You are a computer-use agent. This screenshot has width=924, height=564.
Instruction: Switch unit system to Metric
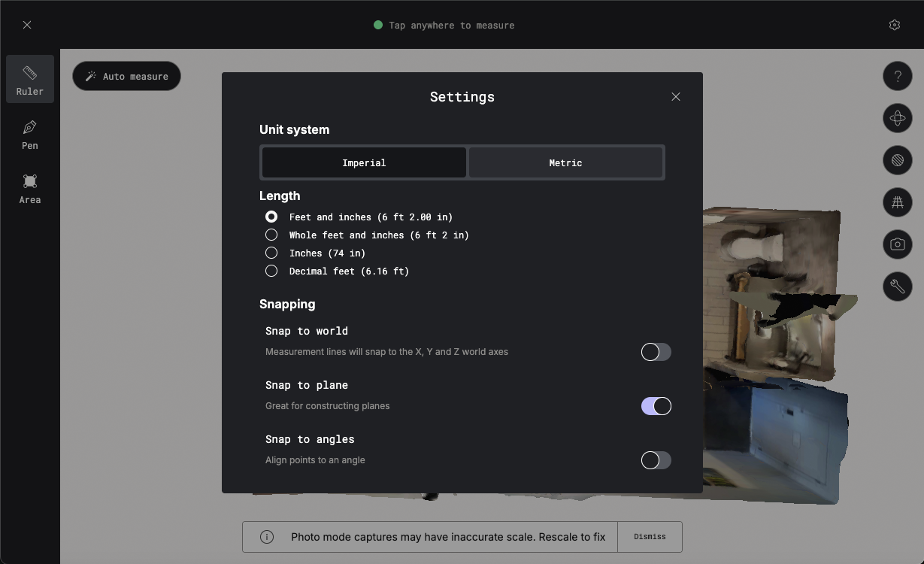[565, 162]
